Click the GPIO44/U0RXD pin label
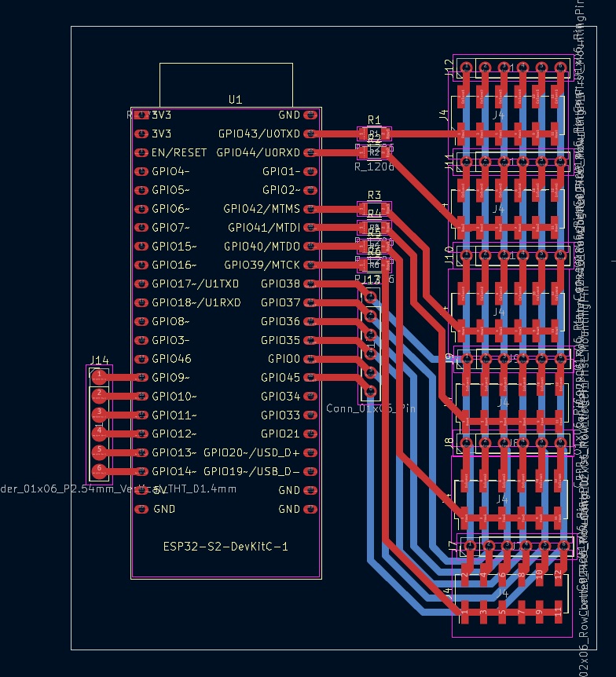The width and height of the screenshot is (616, 677). point(258,152)
